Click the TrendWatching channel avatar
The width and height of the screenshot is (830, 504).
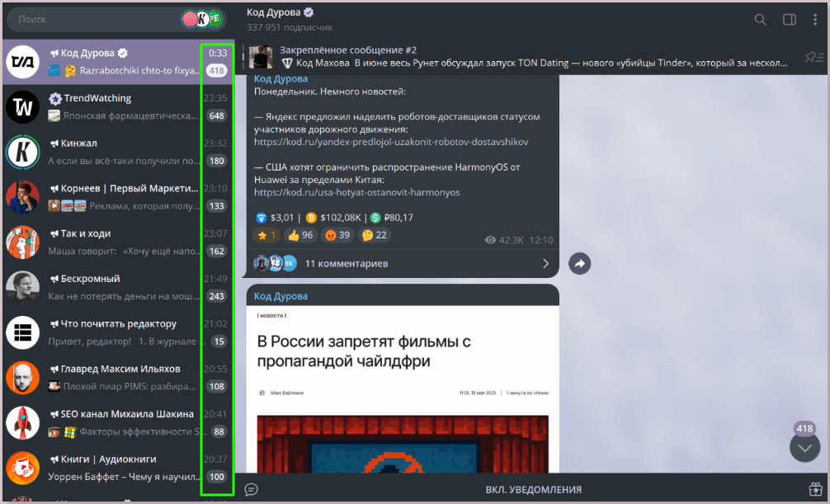(23, 107)
